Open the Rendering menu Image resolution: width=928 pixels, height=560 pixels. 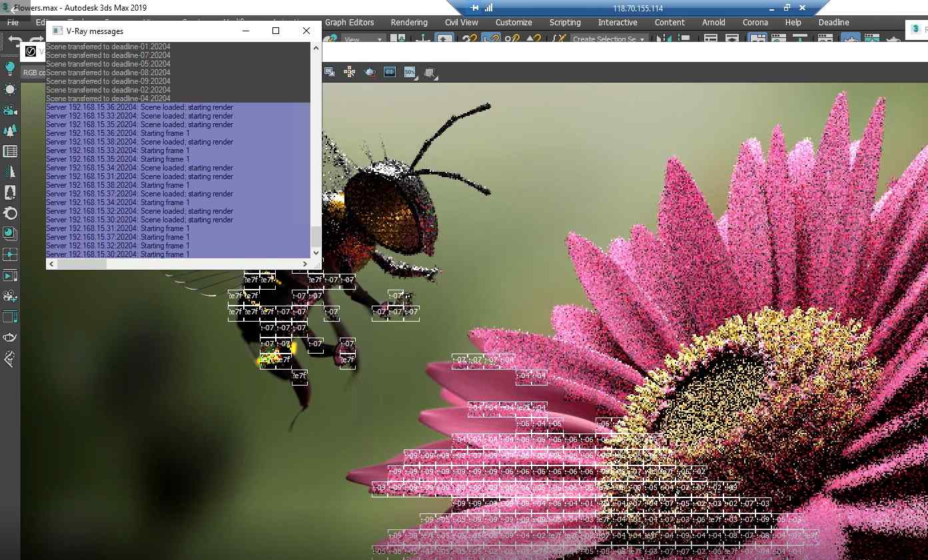point(409,23)
